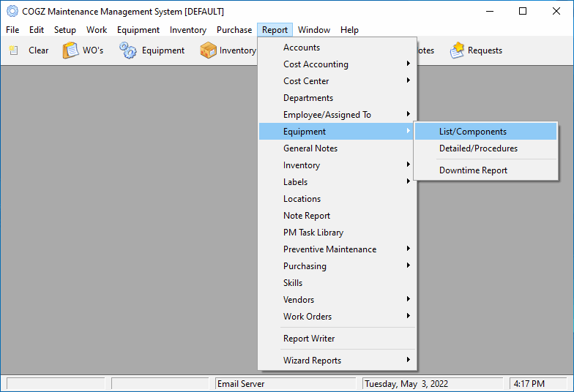Open Report Writer
Viewport: 574px width, 392px height.
coord(337,339)
